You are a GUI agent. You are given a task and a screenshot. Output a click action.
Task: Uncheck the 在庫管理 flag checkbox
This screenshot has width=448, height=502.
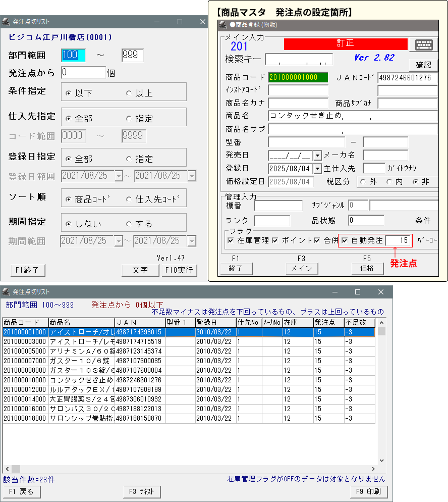(231, 241)
